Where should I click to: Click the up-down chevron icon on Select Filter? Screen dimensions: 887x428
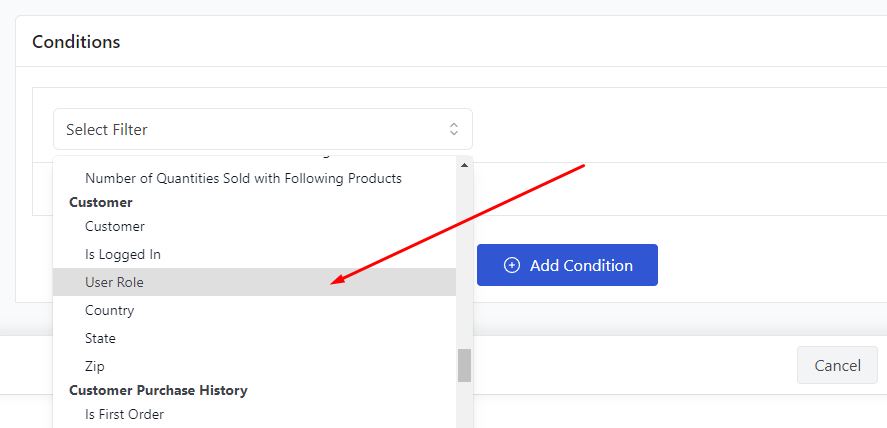pyautogui.click(x=454, y=129)
